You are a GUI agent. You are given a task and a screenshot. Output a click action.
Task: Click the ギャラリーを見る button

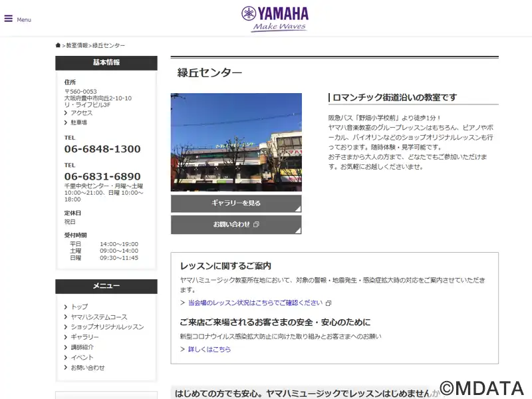pyautogui.click(x=236, y=203)
